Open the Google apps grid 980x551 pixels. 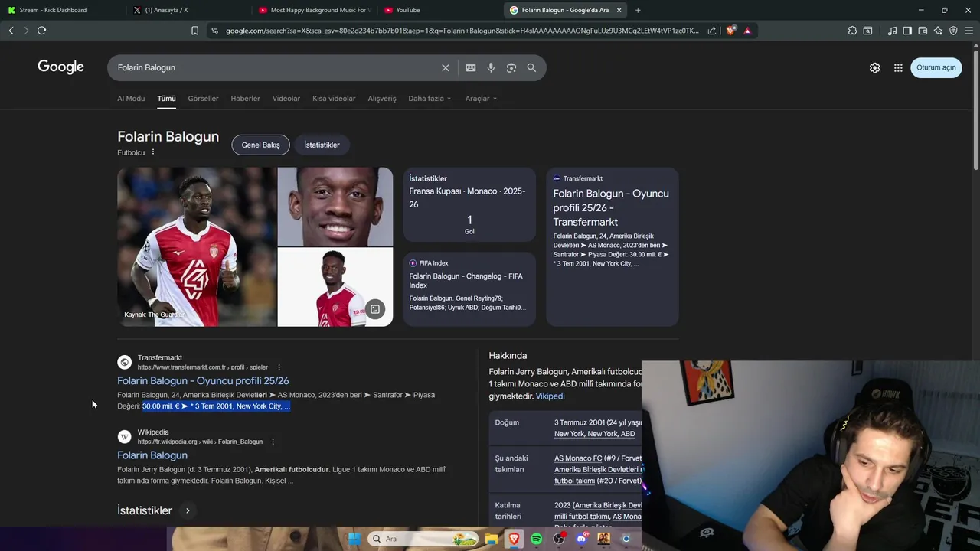coord(898,67)
